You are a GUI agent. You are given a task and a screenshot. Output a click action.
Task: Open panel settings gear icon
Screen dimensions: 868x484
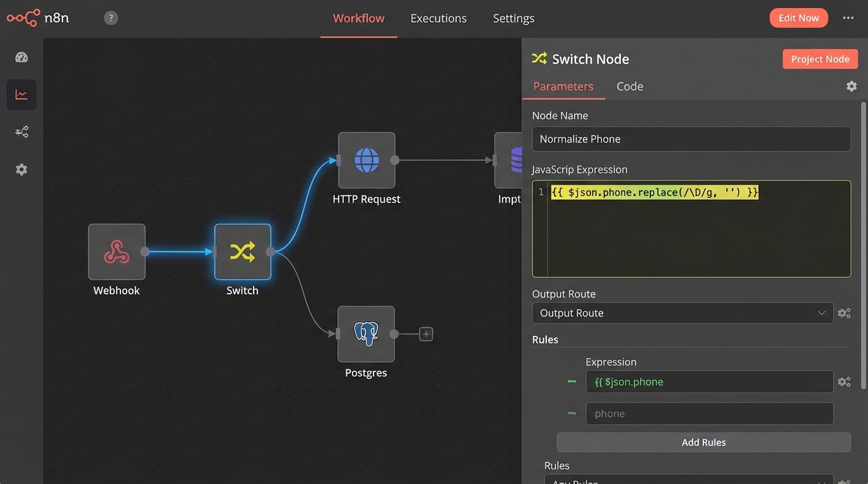pyautogui.click(x=851, y=86)
